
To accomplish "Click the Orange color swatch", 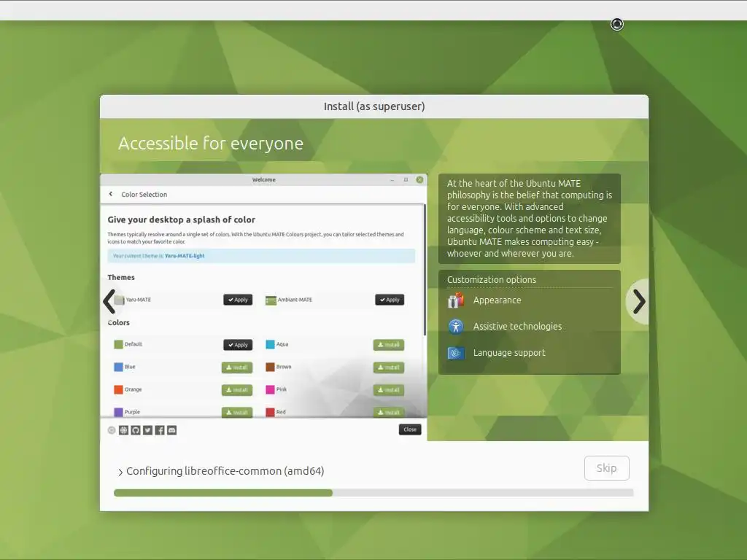I will coord(119,389).
